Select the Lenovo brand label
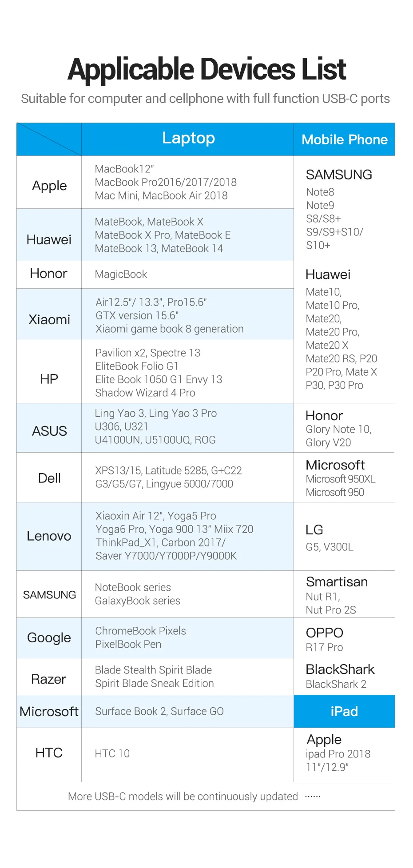 click(x=49, y=536)
